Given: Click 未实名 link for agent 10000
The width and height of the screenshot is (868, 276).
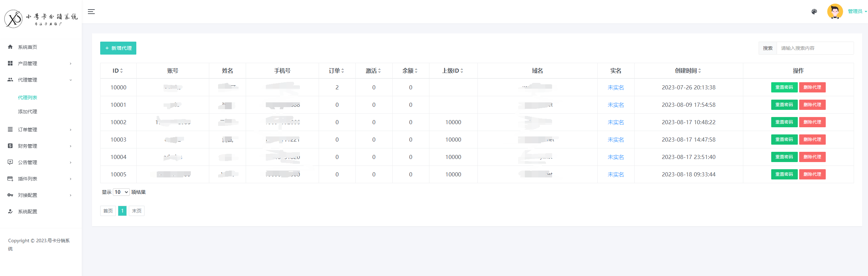Looking at the screenshot, I should [x=616, y=88].
